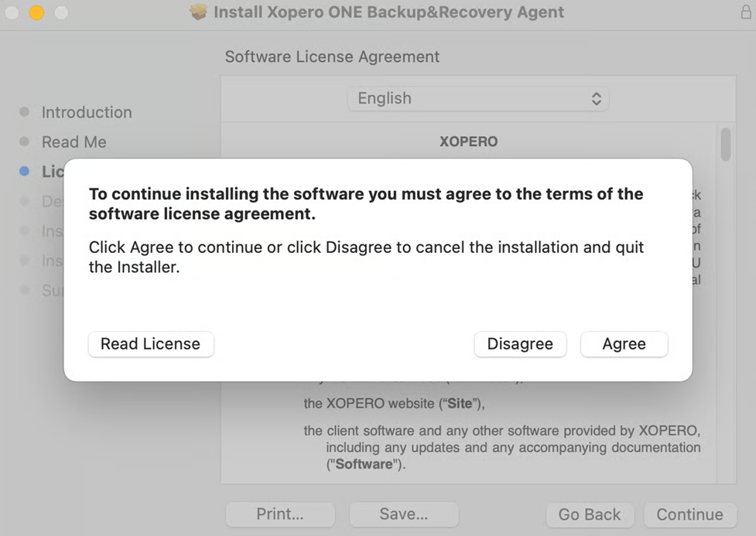Screen dimensions: 756x536
Task: Click the lock icon in the title bar
Action: point(745,12)
